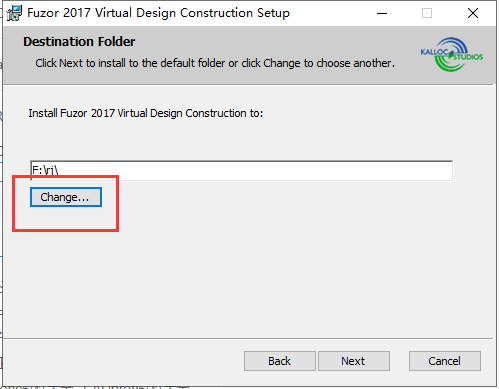Image resolution: width=499 pixels, height=389 pixels.
Task: Cancel the Fuzor installation
Action: [445, 361]
